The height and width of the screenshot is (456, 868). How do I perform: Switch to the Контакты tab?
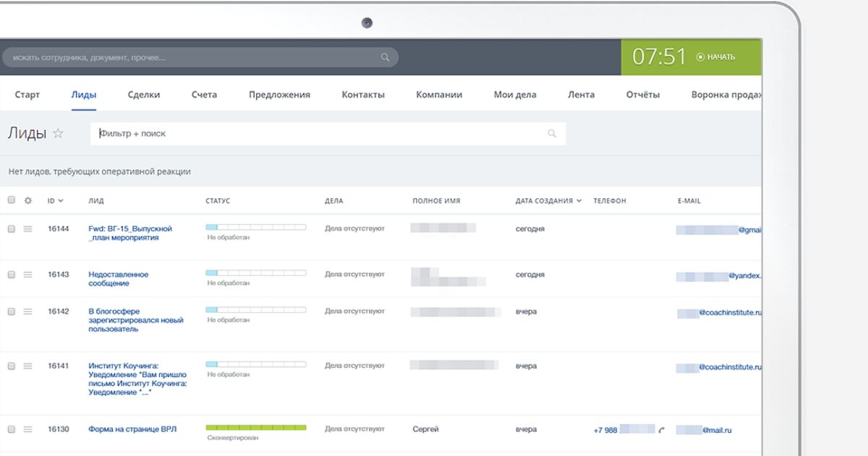pyautogui.click(x=363, y=95)
